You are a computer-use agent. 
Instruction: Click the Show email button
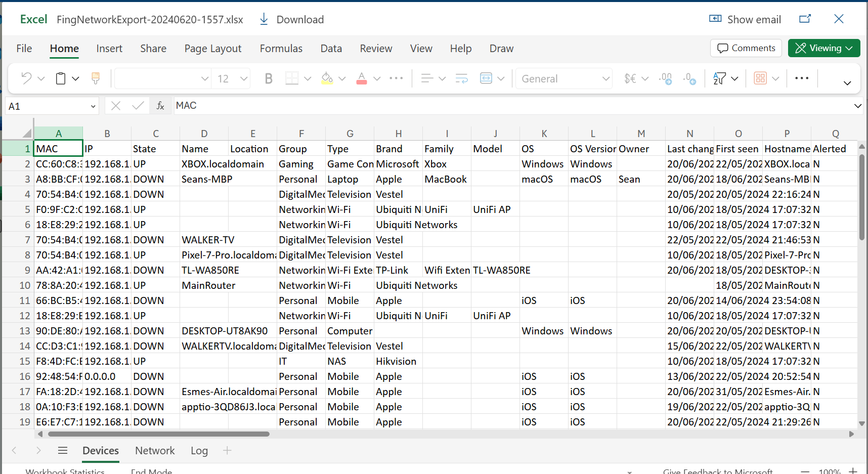745,19
